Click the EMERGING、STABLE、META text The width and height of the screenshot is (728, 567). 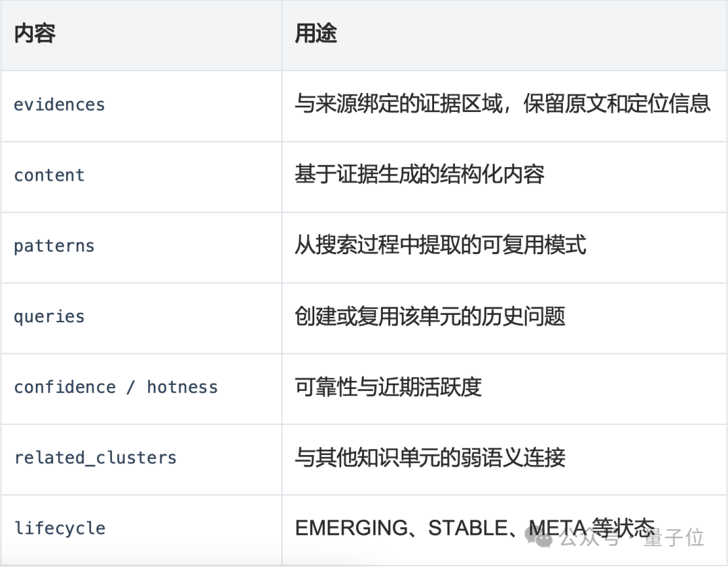441,528
